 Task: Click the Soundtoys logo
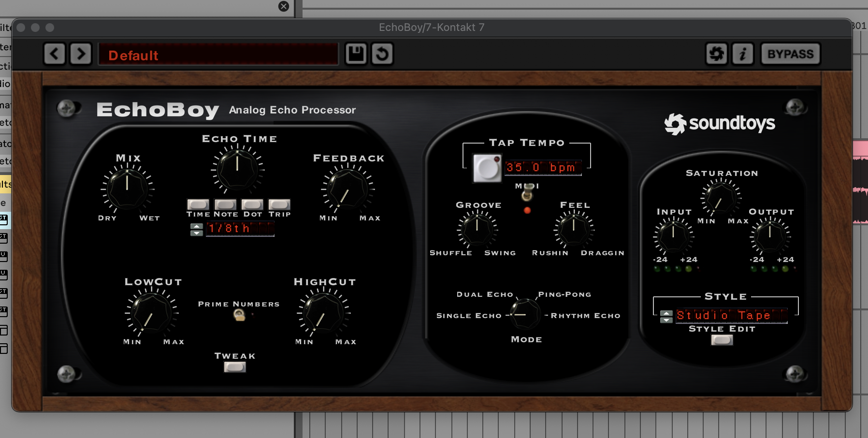pyautogui.click(x=720, y=124)
